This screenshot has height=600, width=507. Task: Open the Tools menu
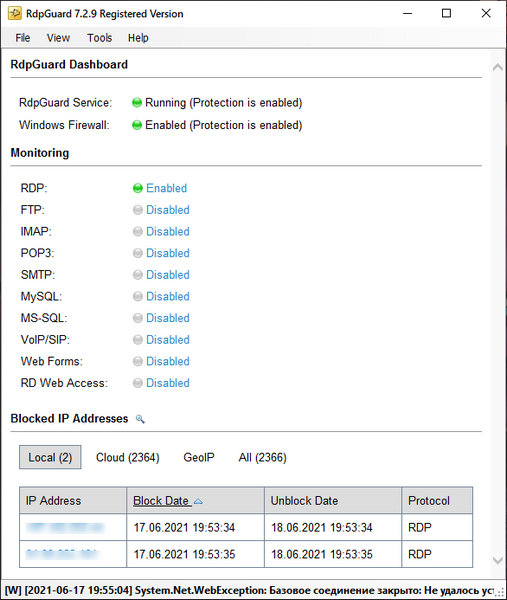(99, 38)
